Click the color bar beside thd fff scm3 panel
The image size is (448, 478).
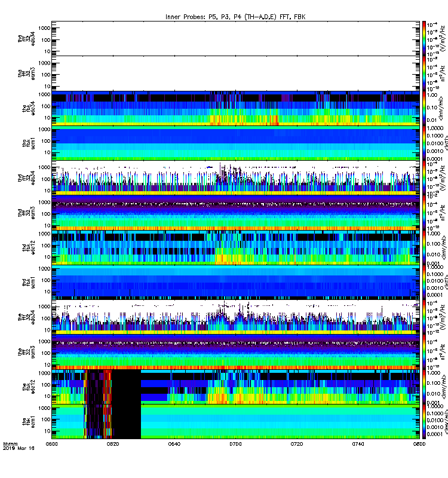(x=424, y=212)
